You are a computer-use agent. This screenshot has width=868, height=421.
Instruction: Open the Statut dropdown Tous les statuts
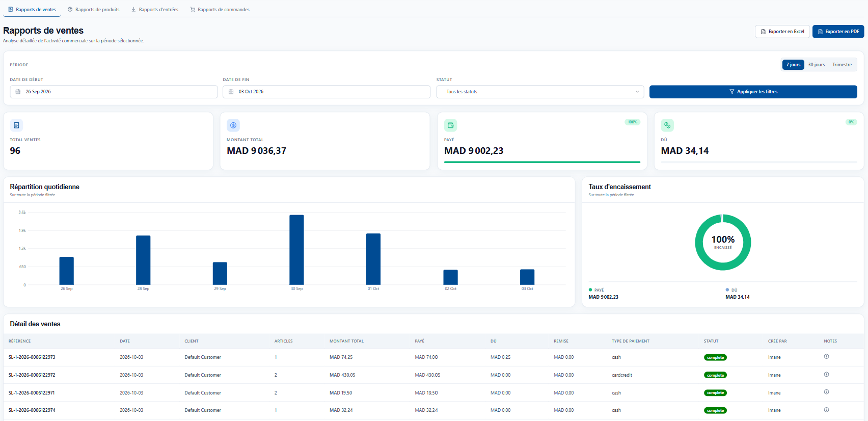[x=540, y=92]
